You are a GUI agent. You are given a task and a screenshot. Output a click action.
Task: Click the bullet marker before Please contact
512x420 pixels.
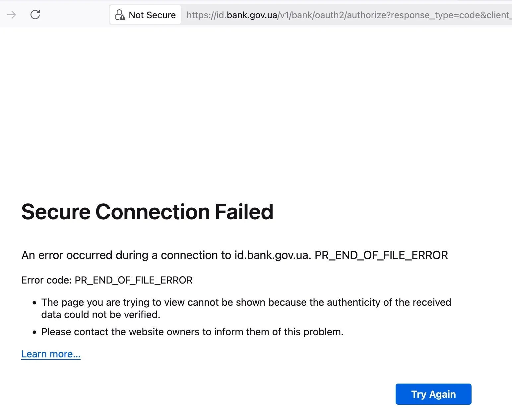click(x=34, y=332)
